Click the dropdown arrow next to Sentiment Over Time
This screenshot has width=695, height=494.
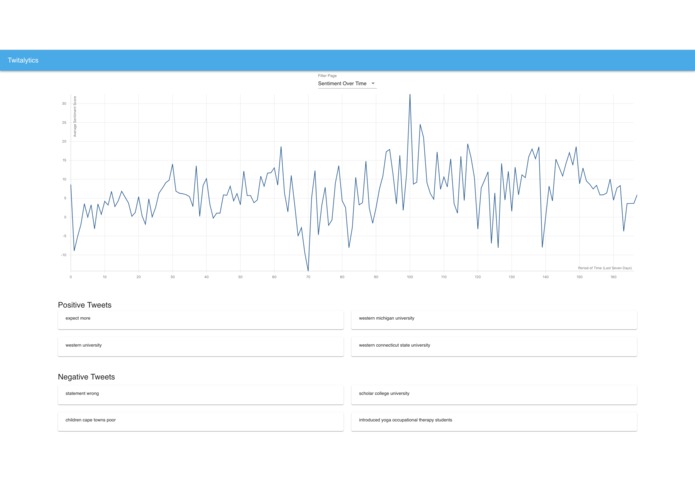coord(373,83)
